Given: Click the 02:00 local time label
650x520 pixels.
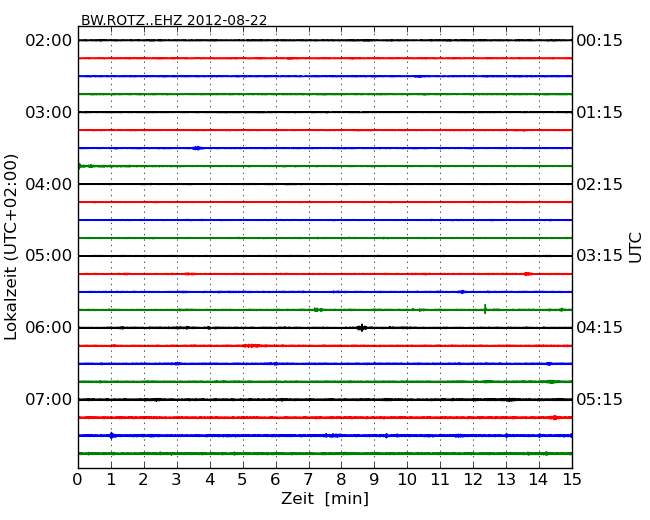Looking at the screenshot, I should (x=49, y=41).
